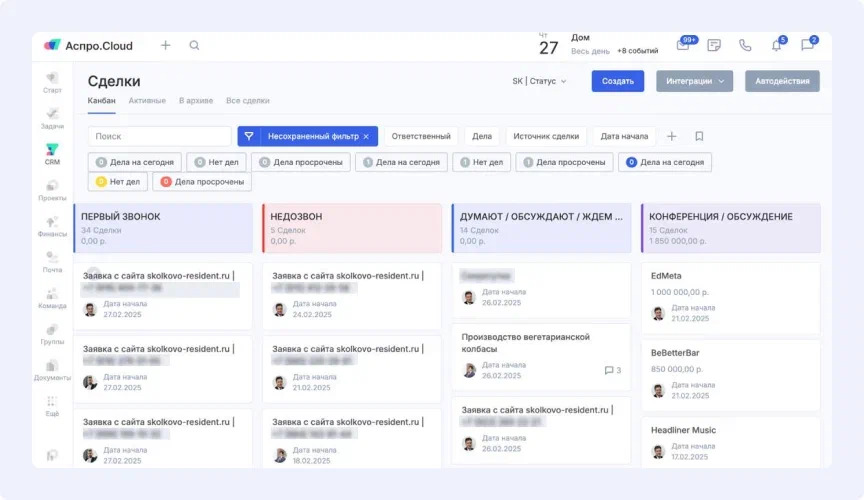Click the ПЕРВЫЙ ЗВОНОК column header
864x500 pixels.
(x=163, y=228)
